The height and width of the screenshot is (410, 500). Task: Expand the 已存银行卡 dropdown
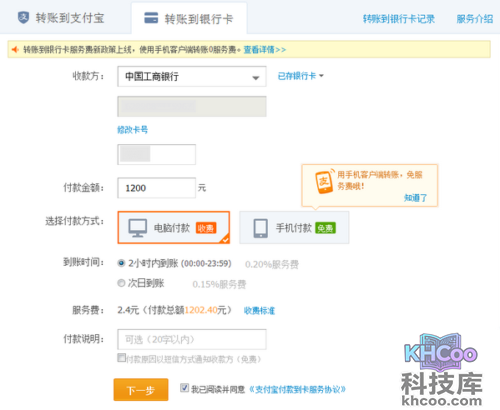point(301,76)
